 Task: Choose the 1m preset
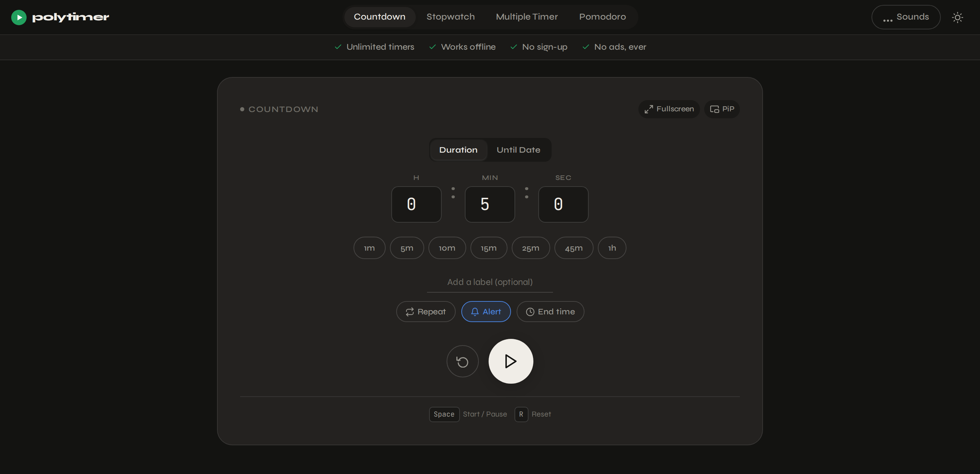pyautogui.click(x=369, y=248)
